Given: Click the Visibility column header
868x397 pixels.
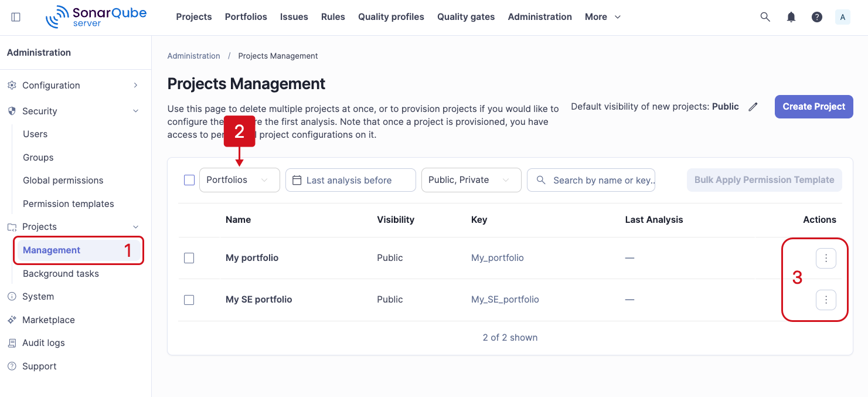Looking at the screenshot, I should (396, 220).
